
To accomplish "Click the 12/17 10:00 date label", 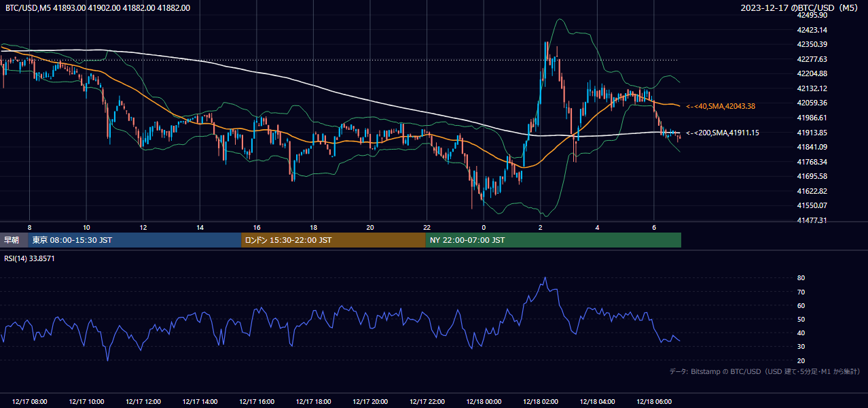I will (86, 402).
